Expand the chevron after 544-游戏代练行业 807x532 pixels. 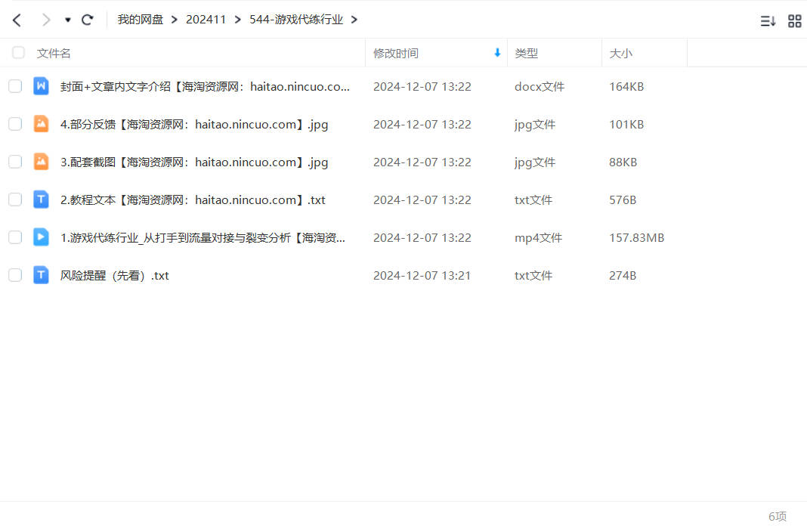pos(354,20)
